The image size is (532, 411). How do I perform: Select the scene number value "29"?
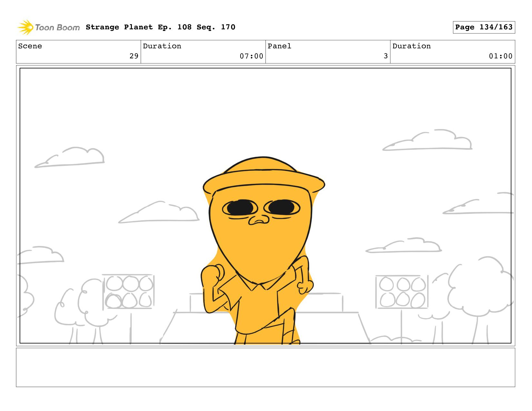coord(134,56)
